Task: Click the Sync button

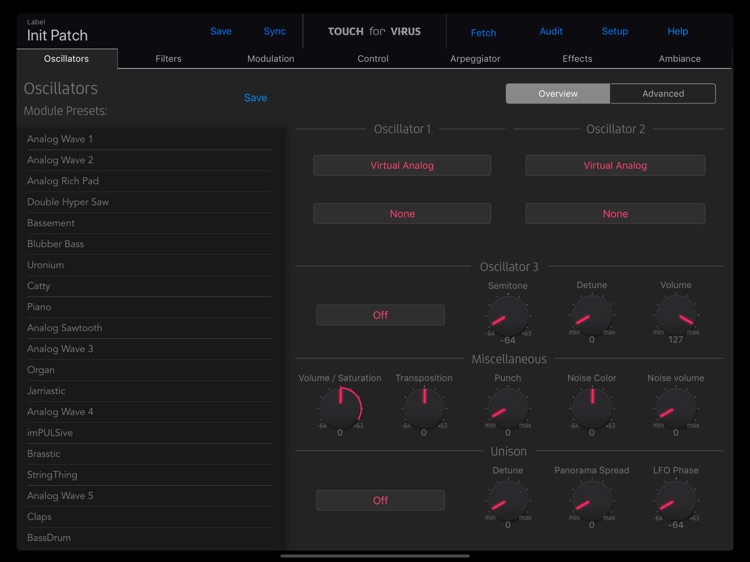Action: click(275, 32)
